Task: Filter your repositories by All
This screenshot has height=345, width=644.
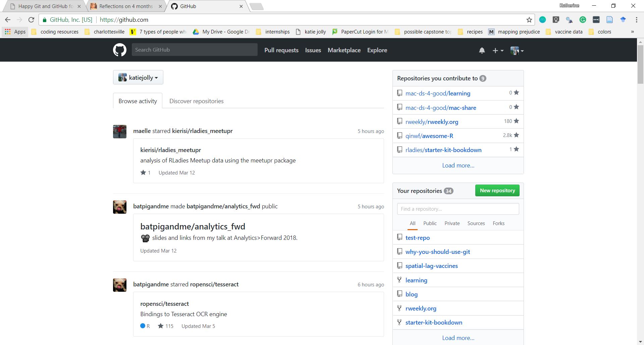Action: click(413, 223)
